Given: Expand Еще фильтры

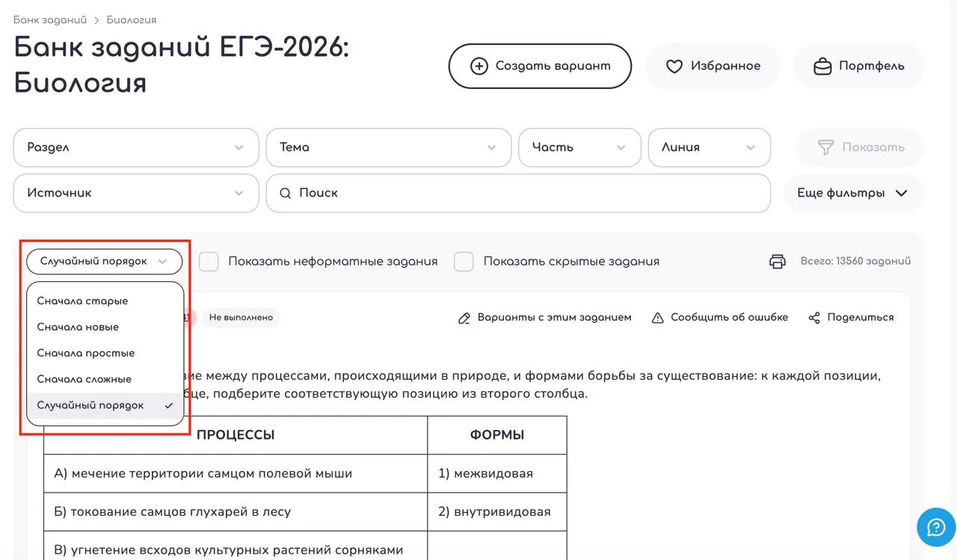Looking at the screenshot, I should [x=854, y=193].
